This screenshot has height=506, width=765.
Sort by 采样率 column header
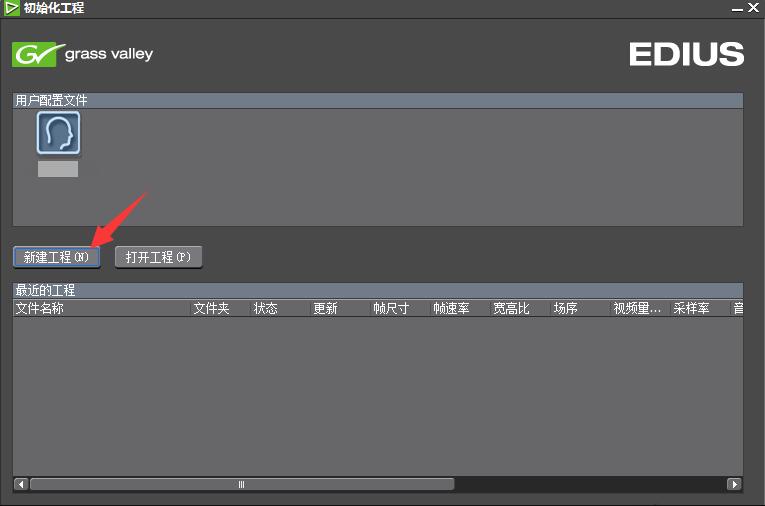pos(700,308)
